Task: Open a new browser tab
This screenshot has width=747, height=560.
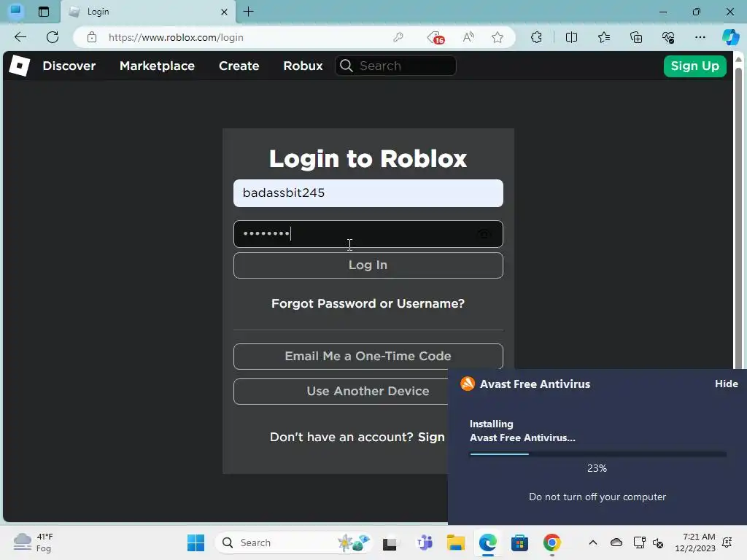Action: coord(248,12)
